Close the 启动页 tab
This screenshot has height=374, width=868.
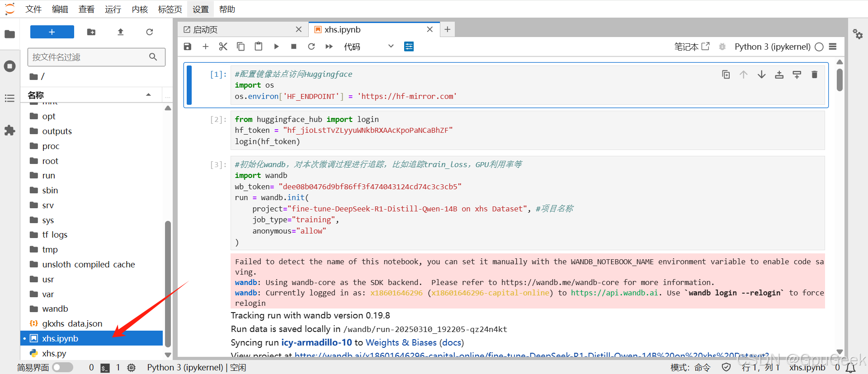[x=299, y=29]
